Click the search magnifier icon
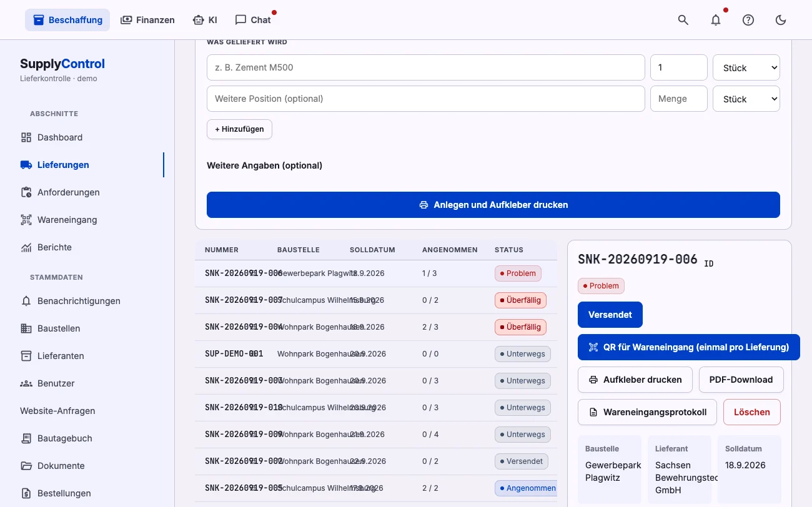The height and width of the screenshot is (507, 812). 683,20
